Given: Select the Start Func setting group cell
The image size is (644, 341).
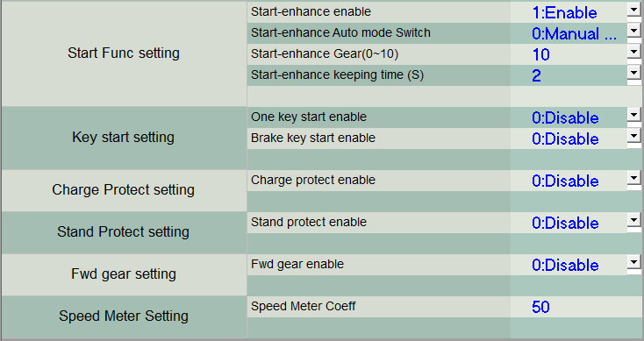Looking at the screenshot, I should point(124,53).
